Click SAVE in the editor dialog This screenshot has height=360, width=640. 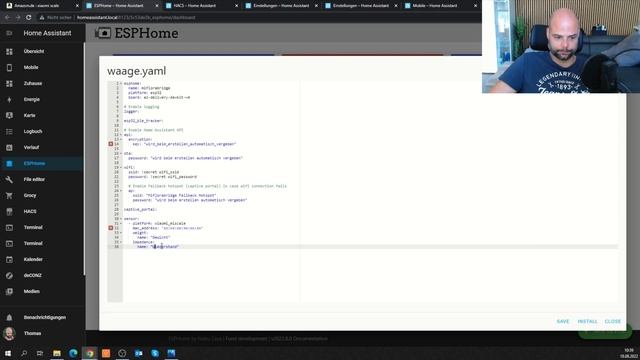[563, 322]
